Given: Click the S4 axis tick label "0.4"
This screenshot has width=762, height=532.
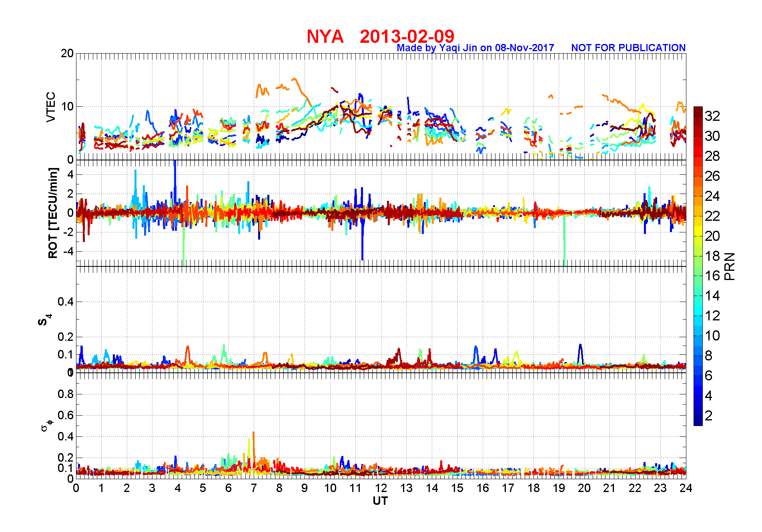Looking at the screenshot, I should 66,302.
